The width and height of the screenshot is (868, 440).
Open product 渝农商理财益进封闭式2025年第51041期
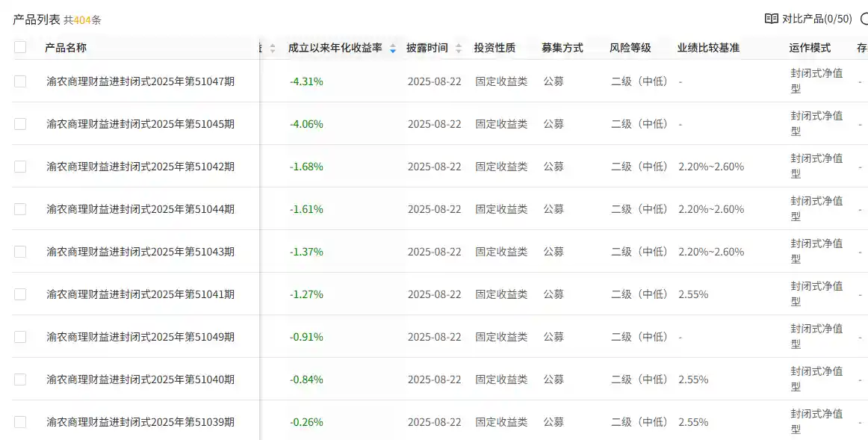coord(143,294)
